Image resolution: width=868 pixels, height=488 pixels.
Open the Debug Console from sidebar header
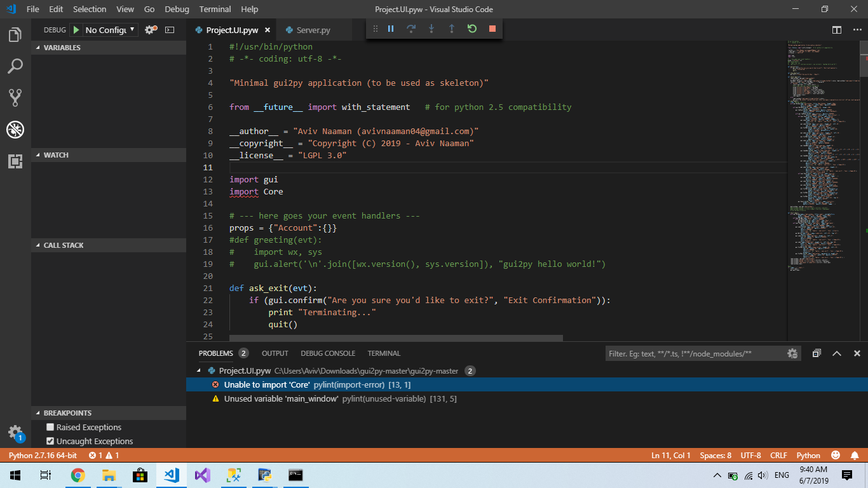[x=170, y=30]
